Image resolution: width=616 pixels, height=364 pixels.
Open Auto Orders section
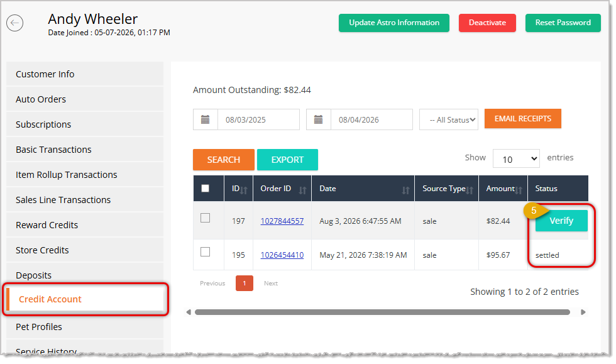(85, 99)
